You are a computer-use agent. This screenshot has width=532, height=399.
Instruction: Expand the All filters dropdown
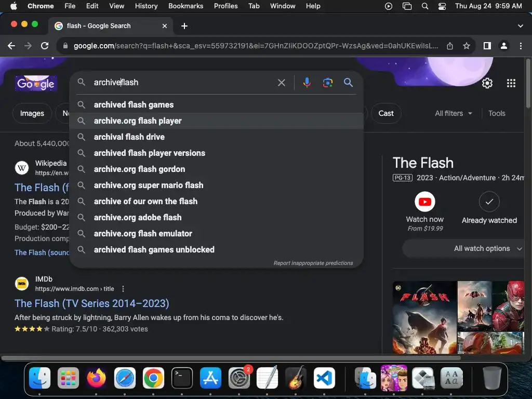[x=453, y=113]
